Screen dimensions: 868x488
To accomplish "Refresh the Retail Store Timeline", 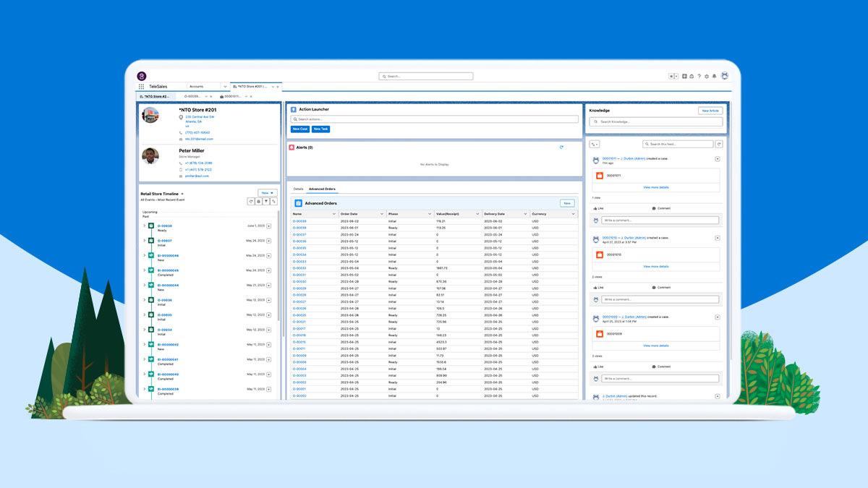I will pos(251,201).
